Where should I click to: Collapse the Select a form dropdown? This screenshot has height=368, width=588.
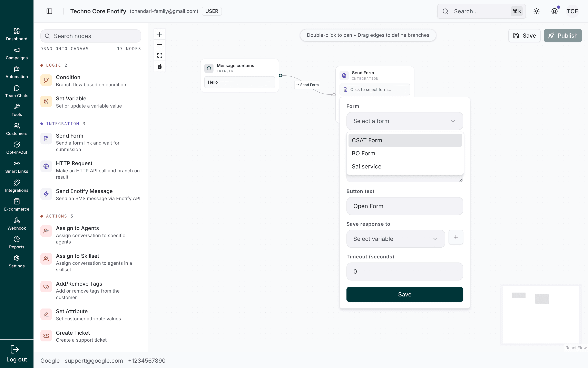click(x=404, y=121)
